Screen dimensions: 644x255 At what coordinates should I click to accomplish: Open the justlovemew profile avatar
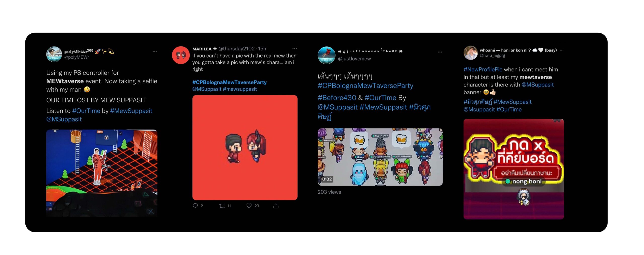pos(326,55)
